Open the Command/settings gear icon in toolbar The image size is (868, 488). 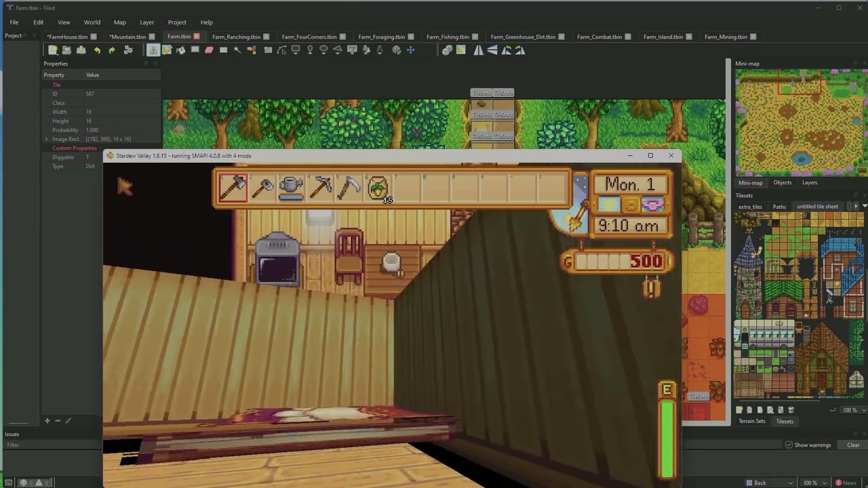point(128,50)
